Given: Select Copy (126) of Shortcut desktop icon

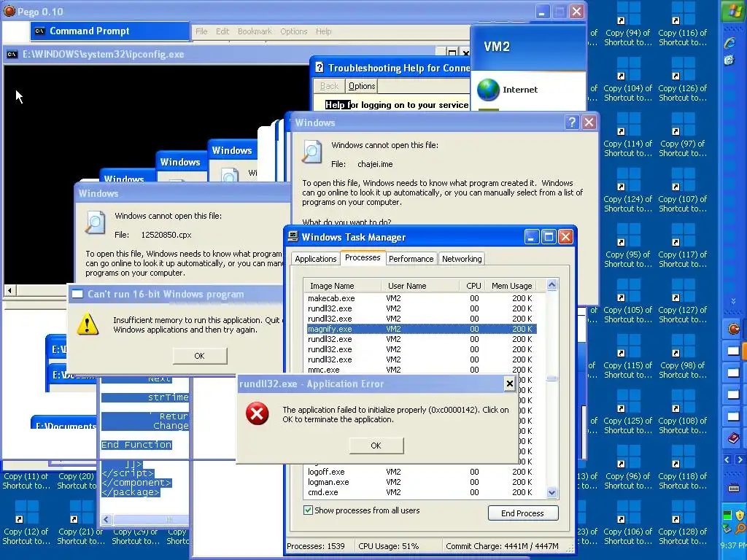Looking at the screenshot, I should pyautogui.click(x=683, y=80).
